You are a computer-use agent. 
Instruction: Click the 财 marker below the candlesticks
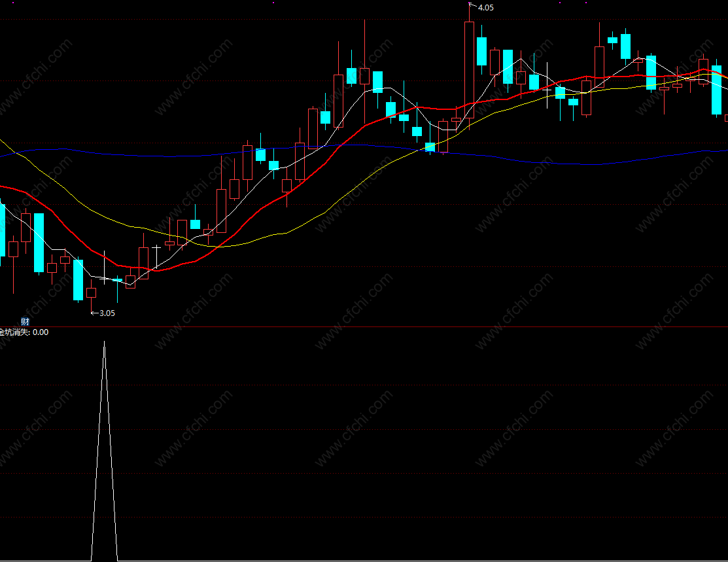pyautogui.click(x=25, y=321)
